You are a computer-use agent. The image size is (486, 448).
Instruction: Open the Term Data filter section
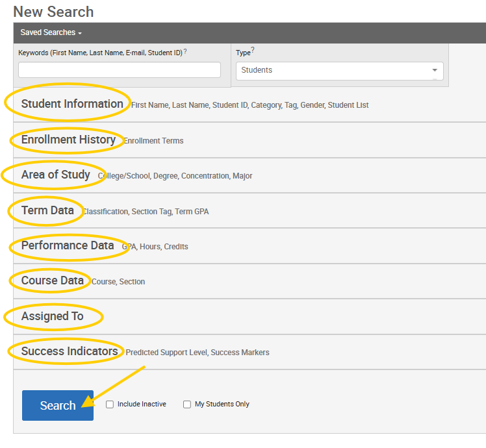pyautogui.click(x=47, y=210)
